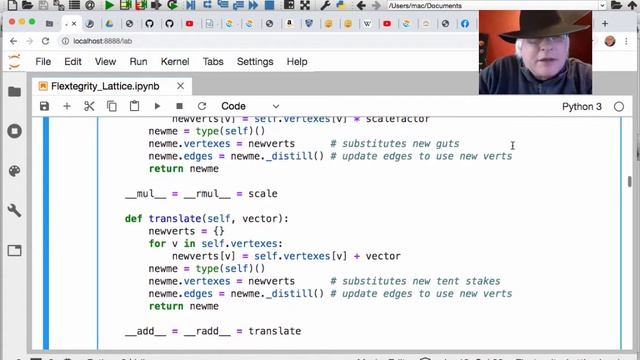
Task: Open the Open Tabs sidebar icon
Action: click(15, 250)
